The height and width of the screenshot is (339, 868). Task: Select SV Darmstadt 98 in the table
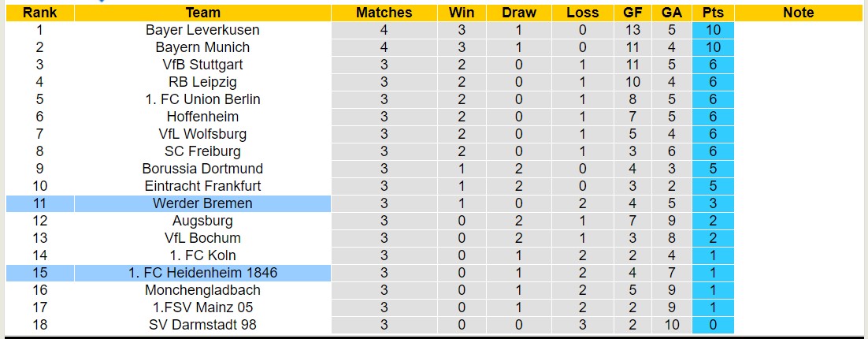202,325
